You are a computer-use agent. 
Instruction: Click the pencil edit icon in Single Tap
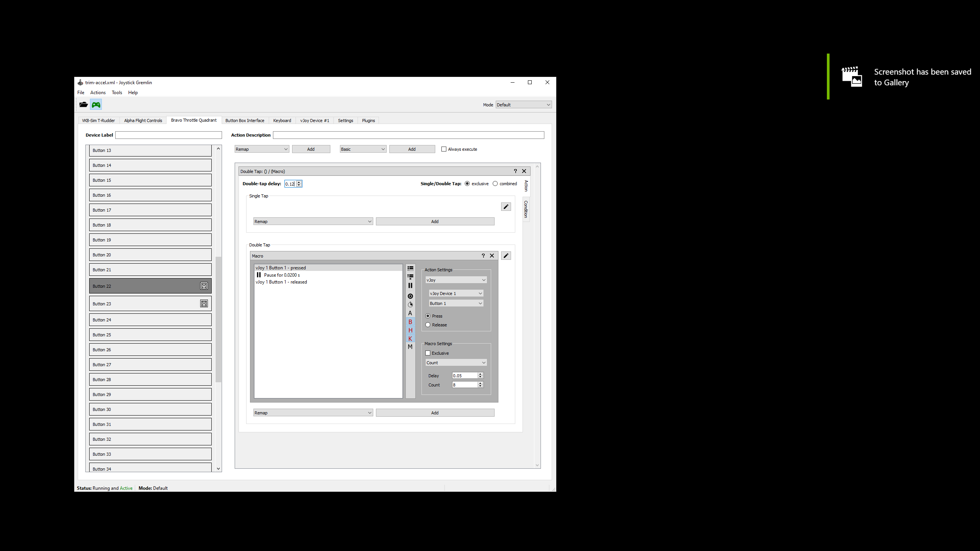(x=506, y=207)
